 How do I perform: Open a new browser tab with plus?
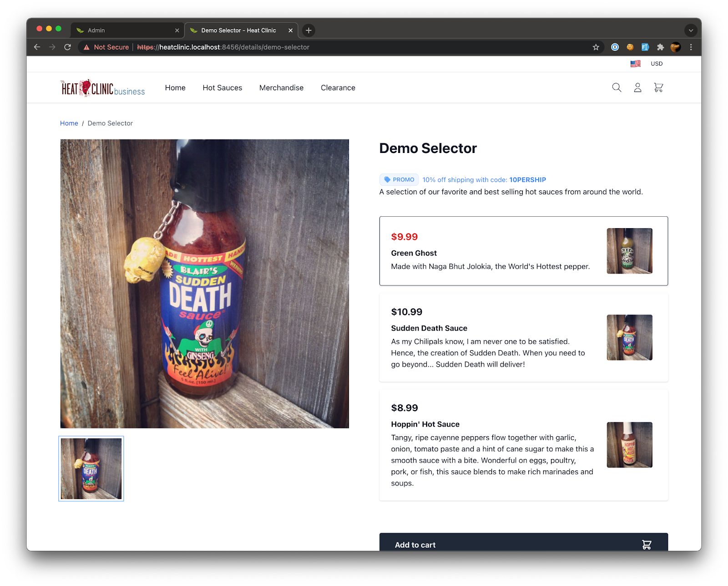click(x=308, y=30)
